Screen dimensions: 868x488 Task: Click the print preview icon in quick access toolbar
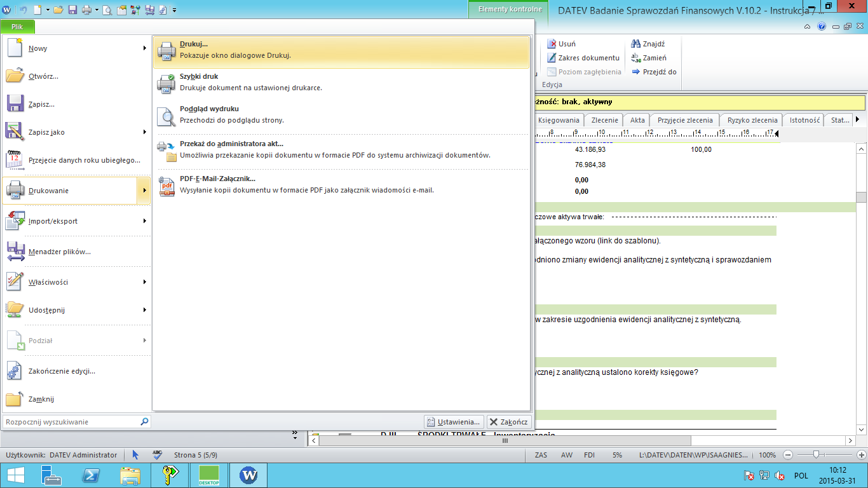tap(107, 10)
